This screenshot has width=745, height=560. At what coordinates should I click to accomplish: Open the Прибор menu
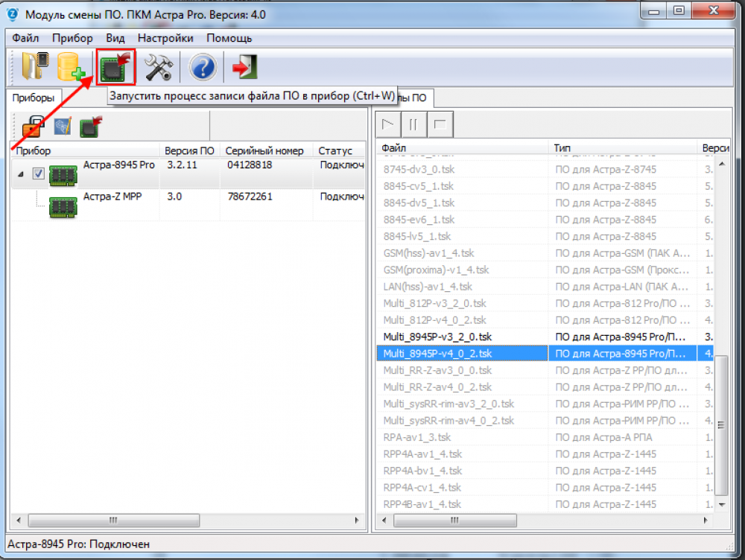pos(72,38)
